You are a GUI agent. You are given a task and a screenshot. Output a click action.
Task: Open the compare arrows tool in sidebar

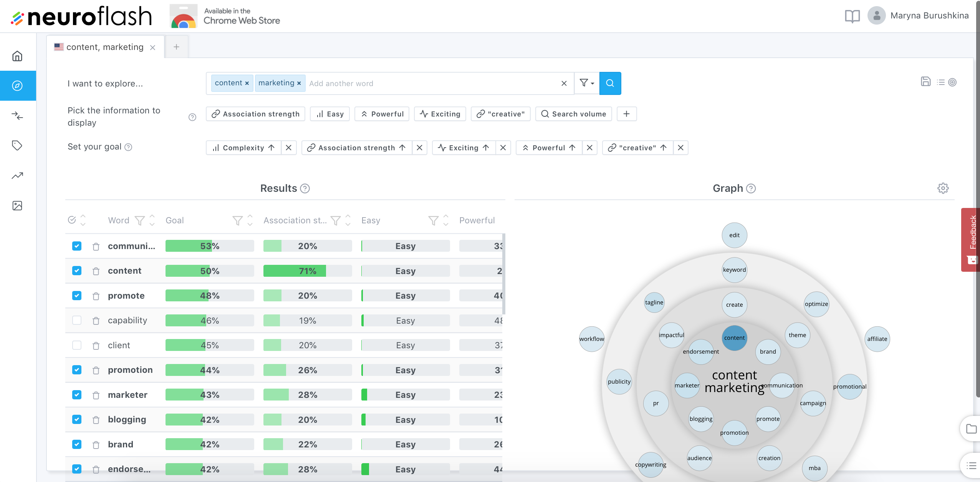point(17,116)
